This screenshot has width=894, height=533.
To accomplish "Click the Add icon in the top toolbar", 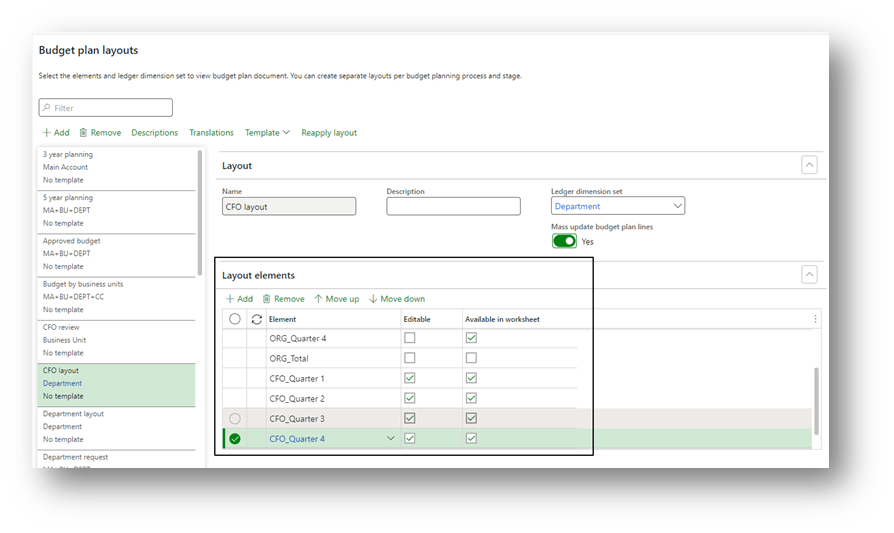I will [x=46, y=133].
